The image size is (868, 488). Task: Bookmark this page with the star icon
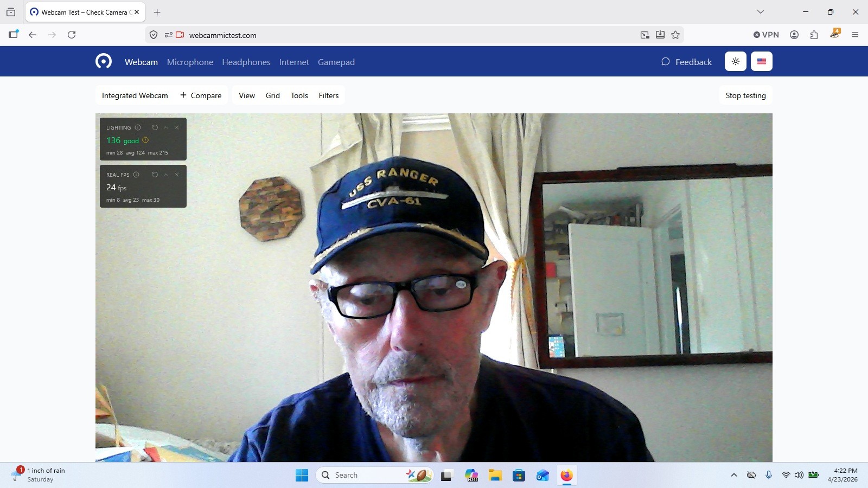(675, 35)
